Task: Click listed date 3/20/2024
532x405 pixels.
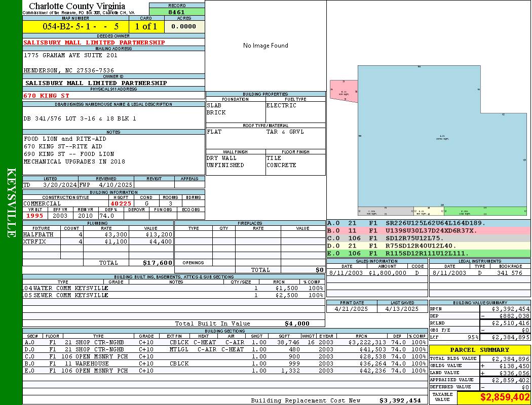Action: tap(60, 185)
